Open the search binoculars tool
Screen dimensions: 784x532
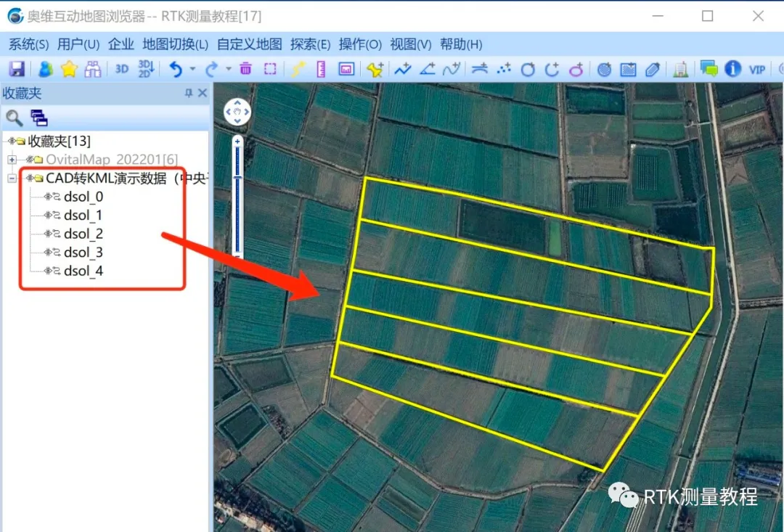pos(93,69)
